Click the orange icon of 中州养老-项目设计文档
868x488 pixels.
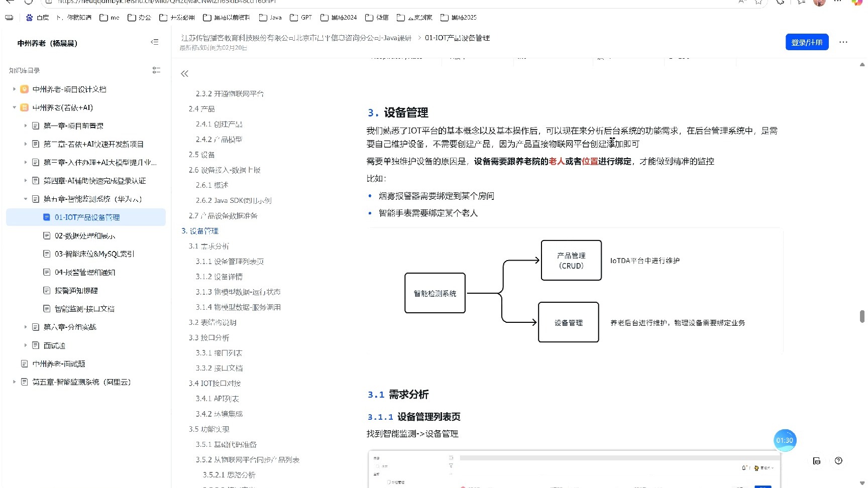click(24, 89)
